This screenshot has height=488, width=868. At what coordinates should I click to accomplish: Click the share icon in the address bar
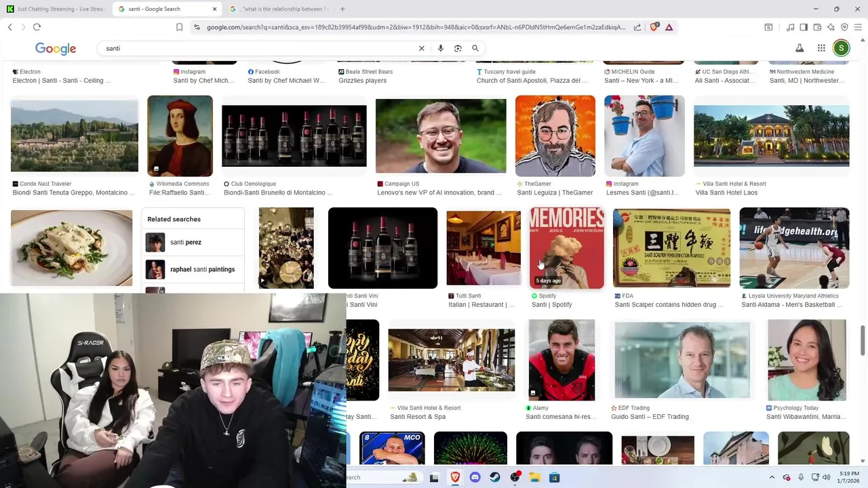637,27
